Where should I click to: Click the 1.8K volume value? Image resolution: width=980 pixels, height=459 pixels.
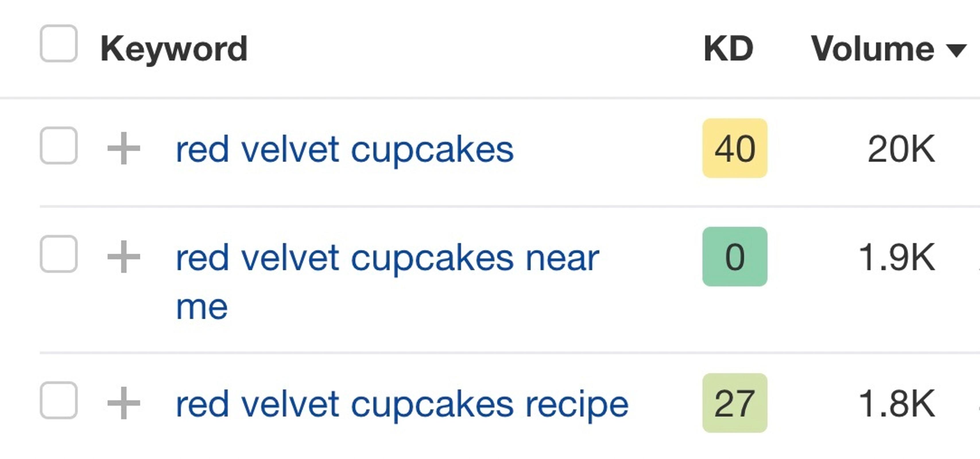click(896, 404)
